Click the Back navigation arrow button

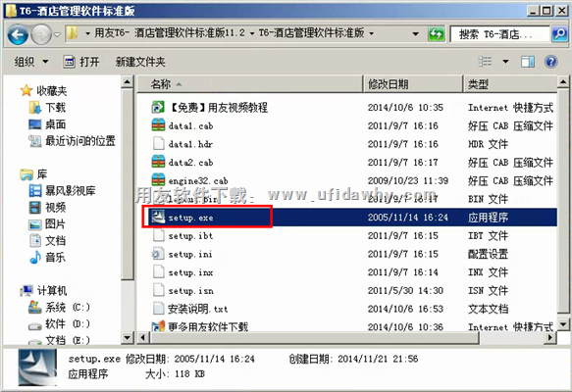point(18,34)
